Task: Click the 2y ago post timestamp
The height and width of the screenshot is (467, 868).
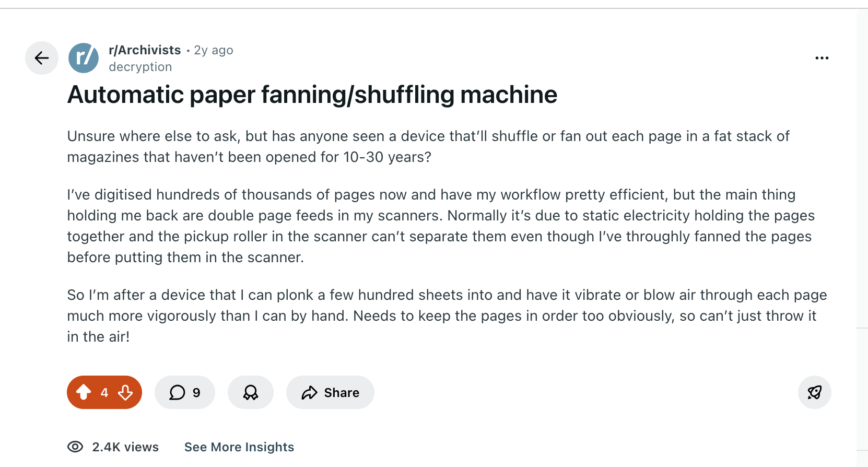Action: [x=214, y=50]
